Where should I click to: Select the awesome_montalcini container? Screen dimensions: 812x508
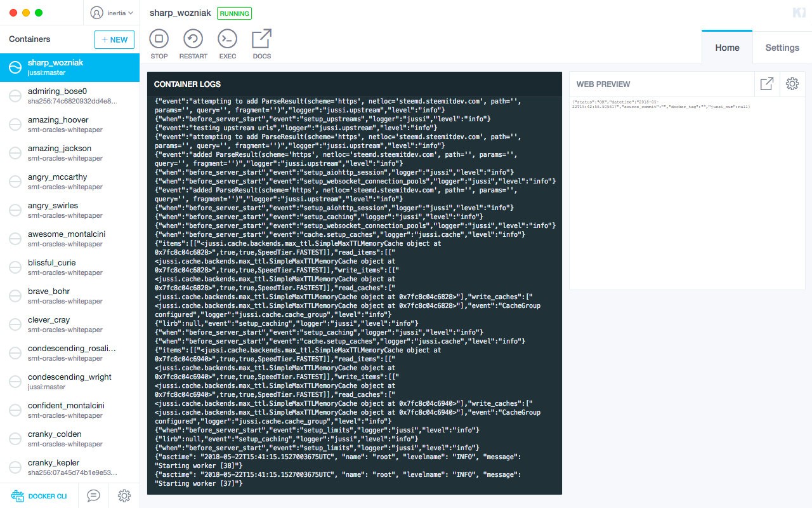click(x=70, y=239)
